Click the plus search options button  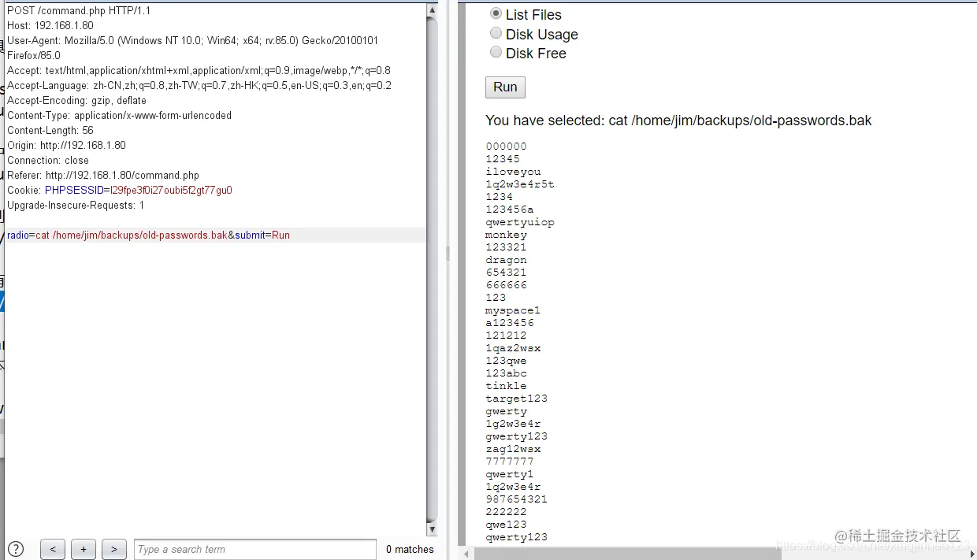(84, 549)
